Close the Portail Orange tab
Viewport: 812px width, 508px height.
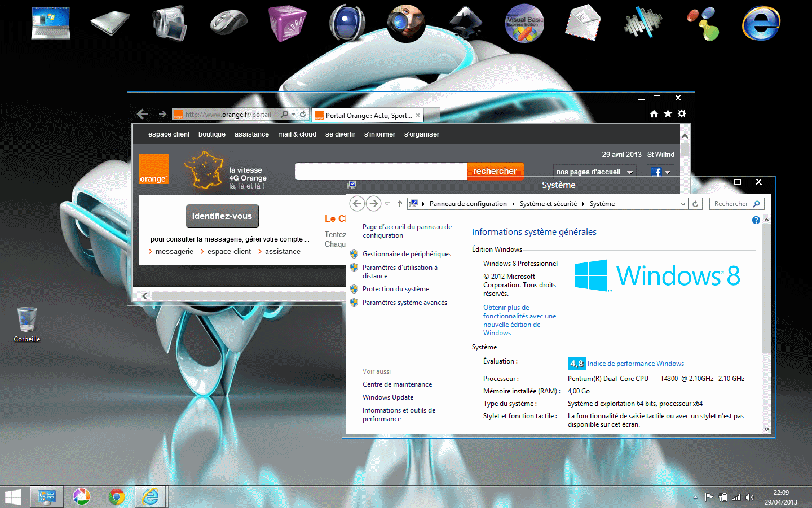click(418, 115)
